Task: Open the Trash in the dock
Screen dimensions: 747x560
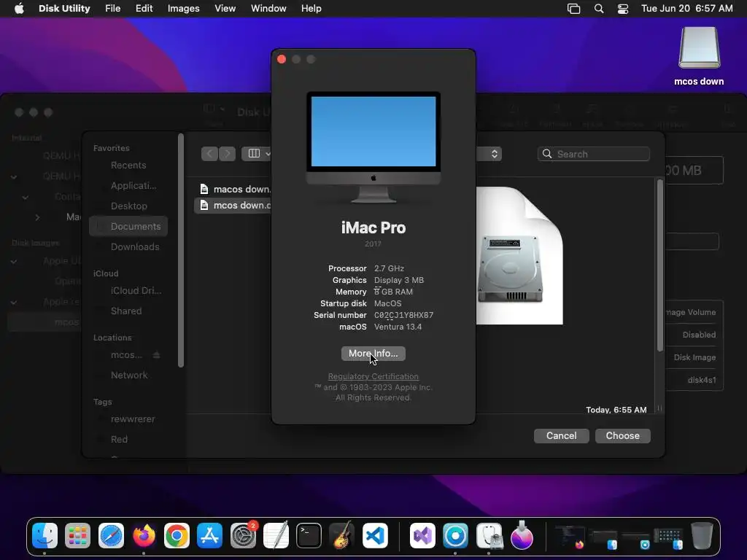Action: tap(702, 536)
